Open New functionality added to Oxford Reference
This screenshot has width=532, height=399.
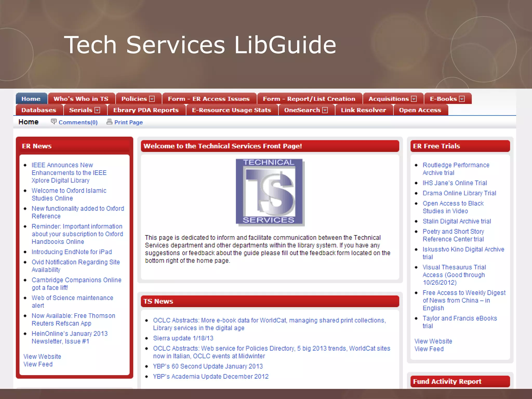click(x=78, y=212)
